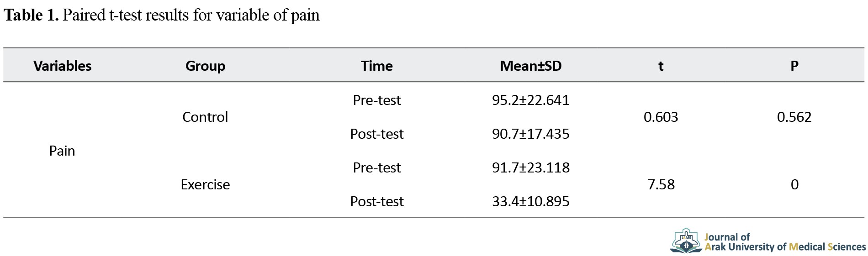
Task: Click the control Pre-test value 95.2±22.641
Action: coord(530,100)
